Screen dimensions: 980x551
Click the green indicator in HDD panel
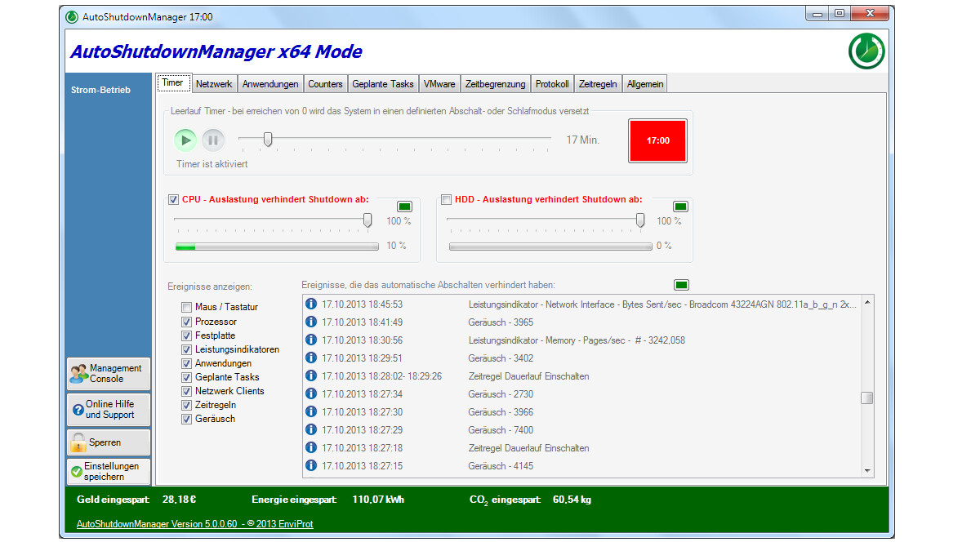point(680,207)
